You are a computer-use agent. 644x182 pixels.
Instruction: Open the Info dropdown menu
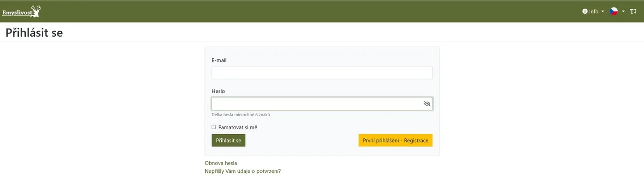tap(593, 11)
